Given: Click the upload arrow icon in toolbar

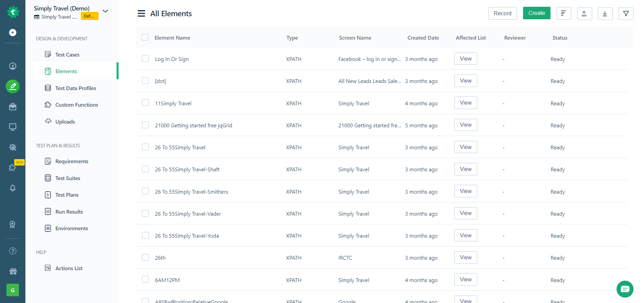Looking at the screenshot, I should point(584,14).
